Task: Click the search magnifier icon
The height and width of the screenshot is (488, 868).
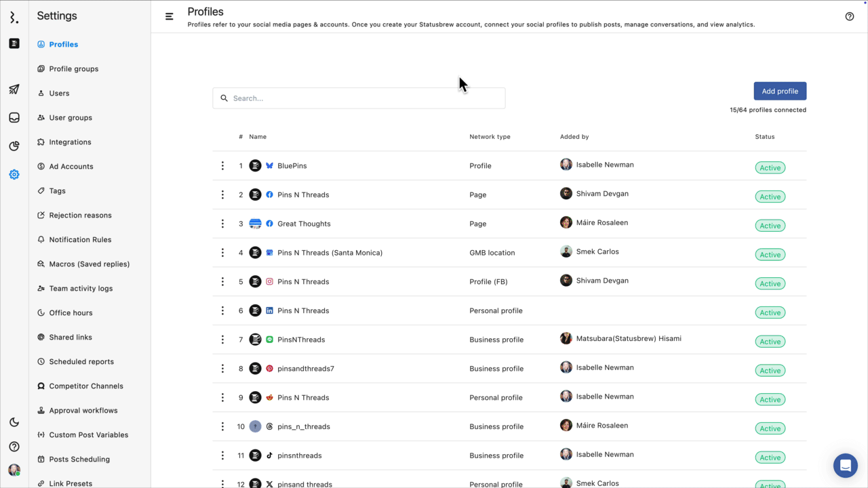Action: point(224,98)
